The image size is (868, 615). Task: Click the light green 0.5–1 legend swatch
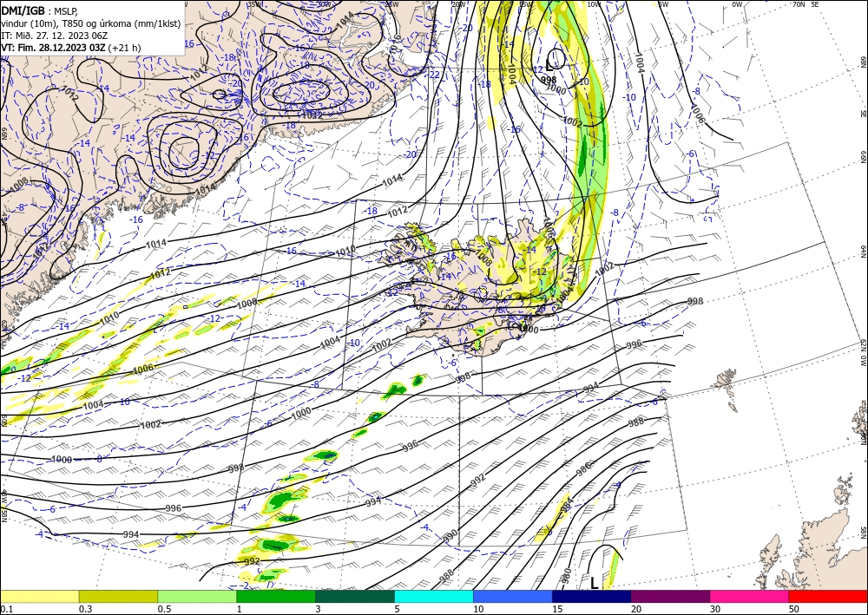[x=197, y=596]
